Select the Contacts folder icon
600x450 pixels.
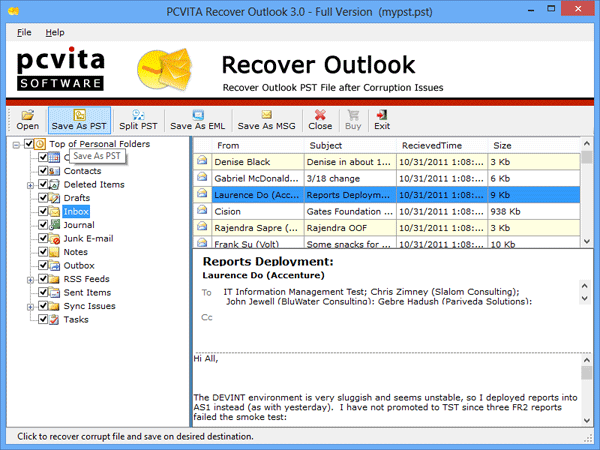54,171
